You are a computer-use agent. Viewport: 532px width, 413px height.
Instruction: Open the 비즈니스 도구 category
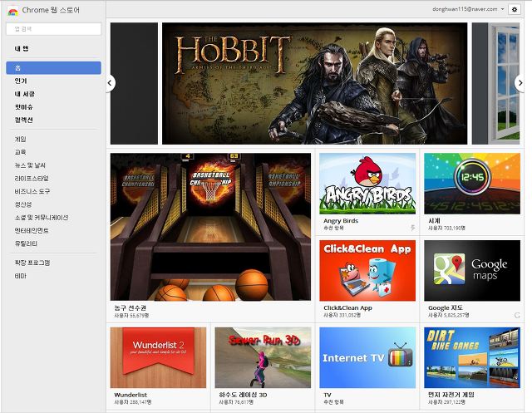[32, 191]
